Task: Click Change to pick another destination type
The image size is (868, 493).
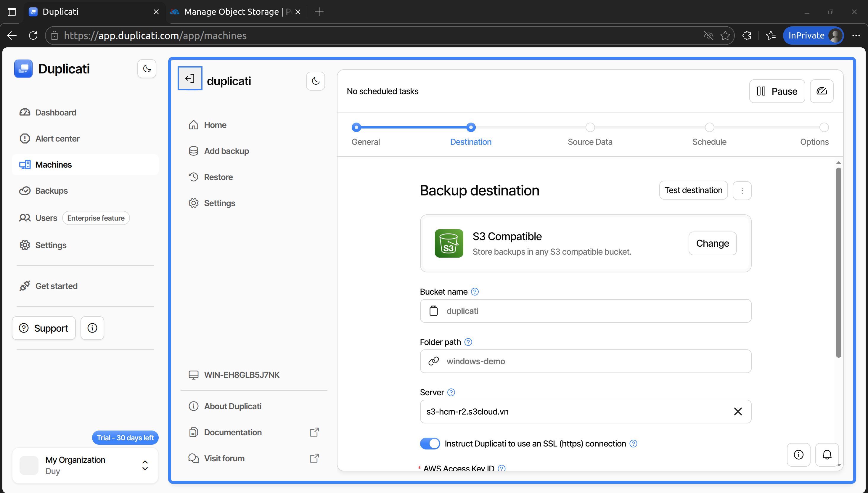Action: [712, 243]
